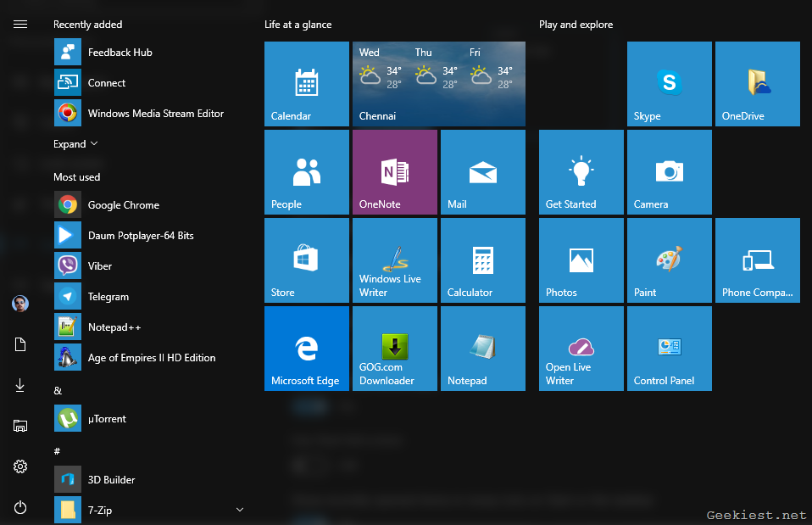This screenshot has height=525, width=812.
Task: Open Viber from Most used list
Action: coord(100,266)
